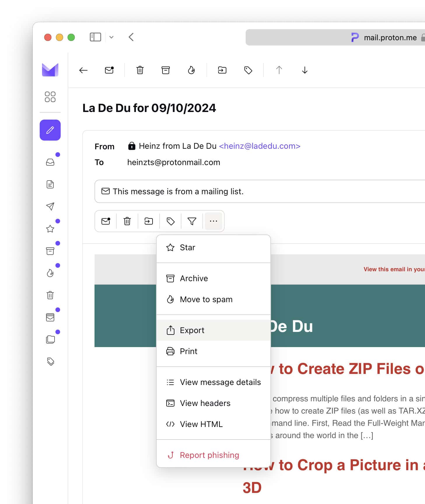Move to spam in top toolbar
425x504 pixels.
[x=191, y=70]
